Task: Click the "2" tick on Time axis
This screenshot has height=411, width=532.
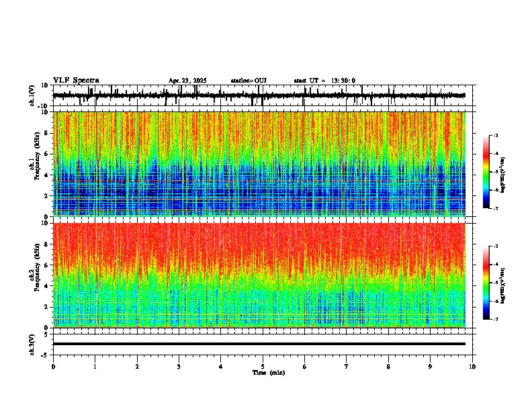Action: pos(137,367)
